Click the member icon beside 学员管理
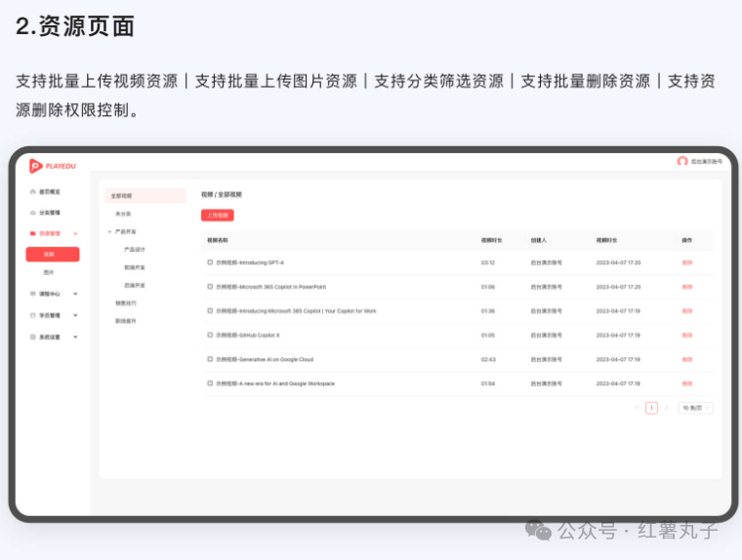This screenshot has height=560, width=742. (x=33, y=315)
